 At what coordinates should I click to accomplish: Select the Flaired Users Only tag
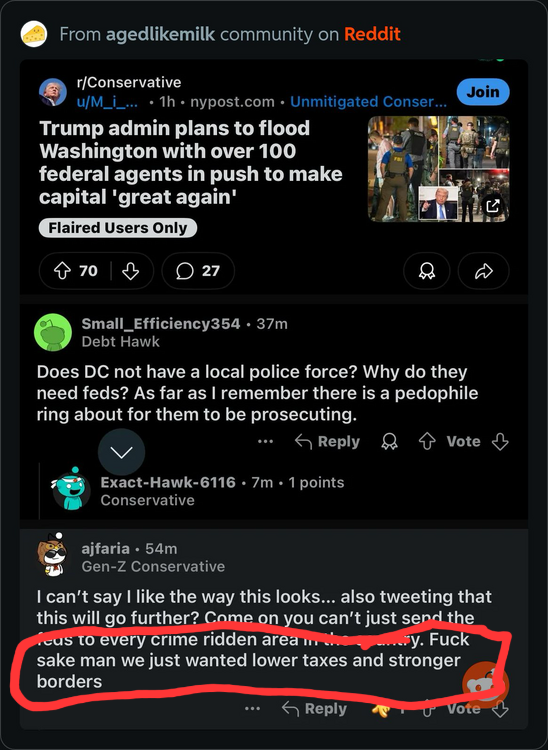tap(118, 228)
